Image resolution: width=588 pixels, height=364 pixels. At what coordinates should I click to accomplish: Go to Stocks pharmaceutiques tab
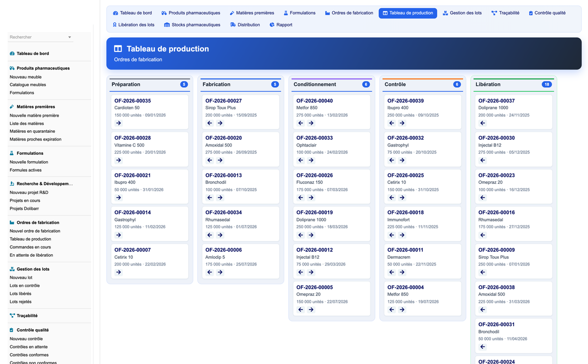(x=192, y=25)
